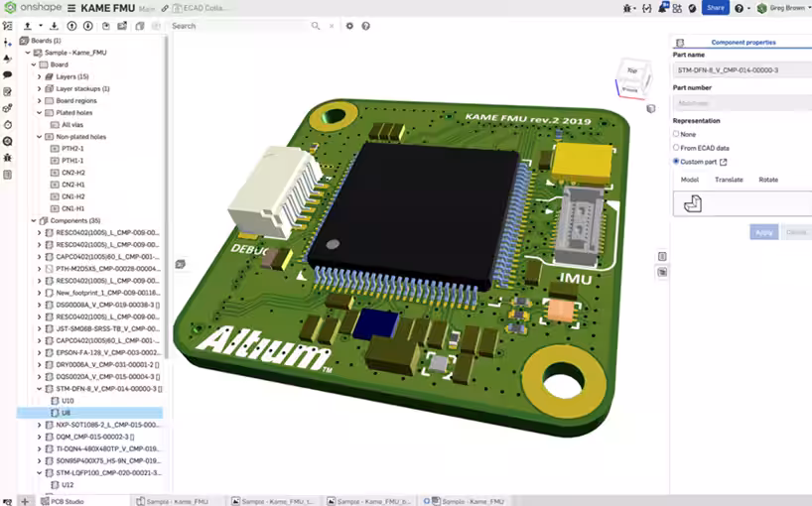Screen dimensions: 812x506
Task: Open the settings gear in the toolbar
Action: tap(349, 26)
